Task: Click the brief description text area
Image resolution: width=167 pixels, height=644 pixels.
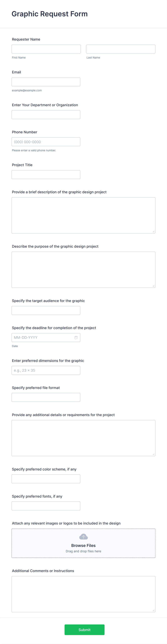Action: point(83,215)
